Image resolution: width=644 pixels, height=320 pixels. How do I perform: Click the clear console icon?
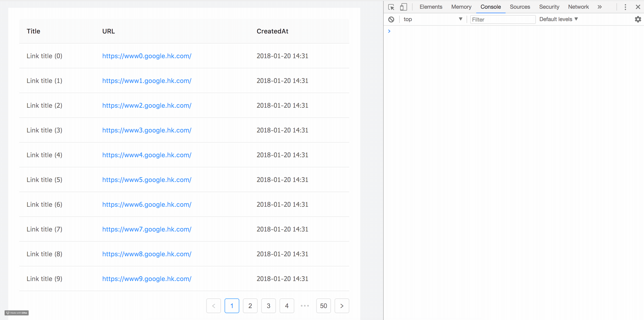coord(391,19)
